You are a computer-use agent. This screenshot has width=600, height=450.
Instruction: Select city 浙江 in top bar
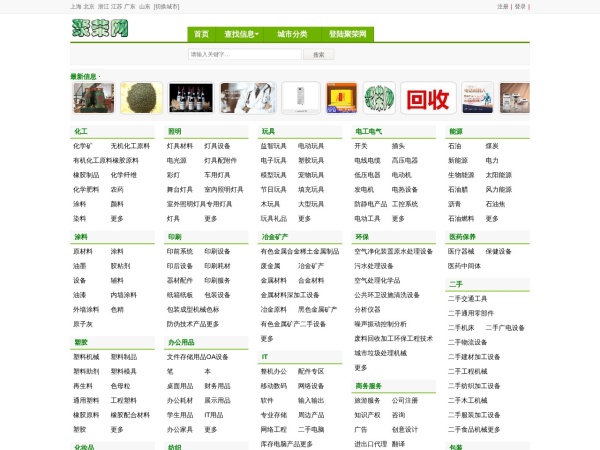coord(103,7)
